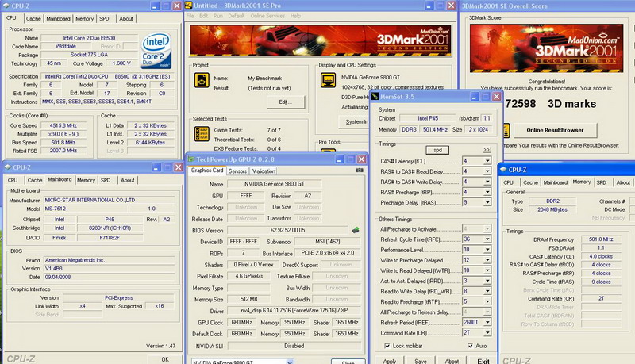Click the About button in MemSet
The width and height of the screenshot is (635, 364).
click(x=452, y=361)
